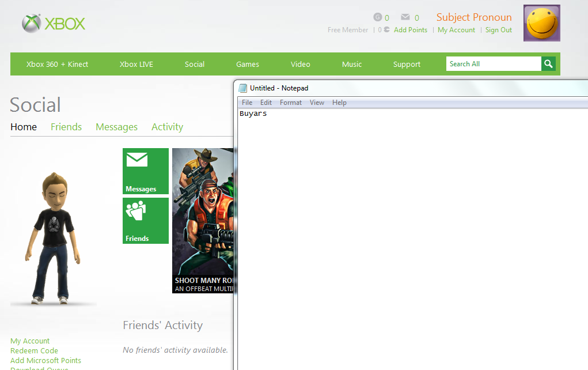
Task: Click the Social page heading
Action: (35, 105)
